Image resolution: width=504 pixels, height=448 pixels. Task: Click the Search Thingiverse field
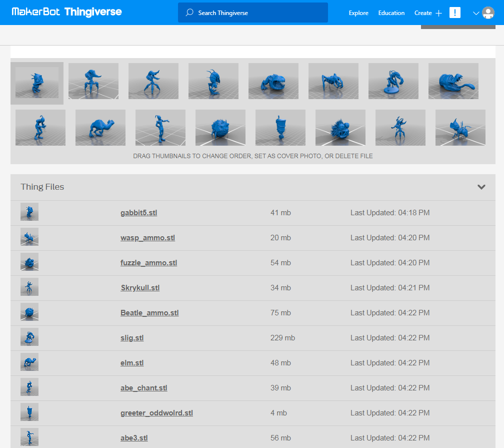[253, 13]
